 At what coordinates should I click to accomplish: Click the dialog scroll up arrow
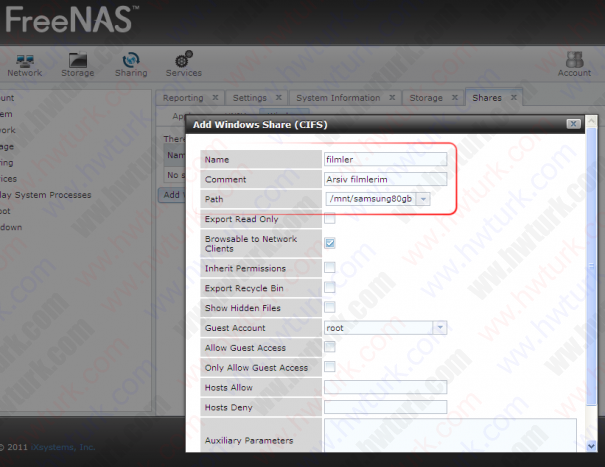(591, 121)
